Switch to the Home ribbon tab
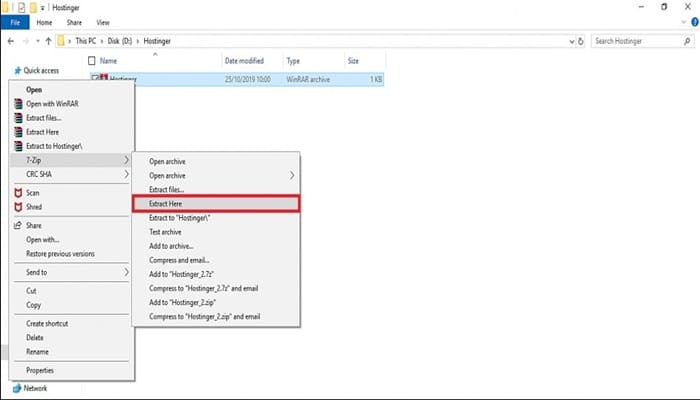The image size is (700, 400). pyautogui.click(x=44, y=22)
